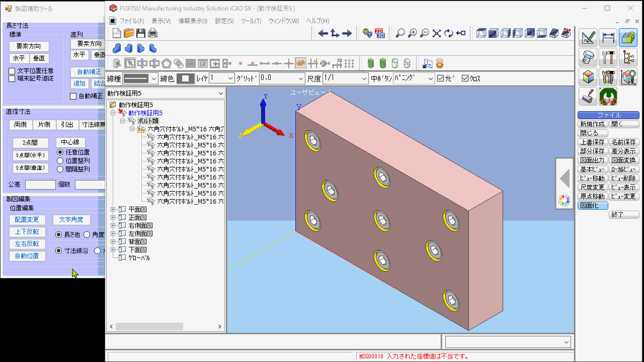This screenshot has width=644, height=362.
Task: Click the paint roller icon
Action: click(588, 97)
